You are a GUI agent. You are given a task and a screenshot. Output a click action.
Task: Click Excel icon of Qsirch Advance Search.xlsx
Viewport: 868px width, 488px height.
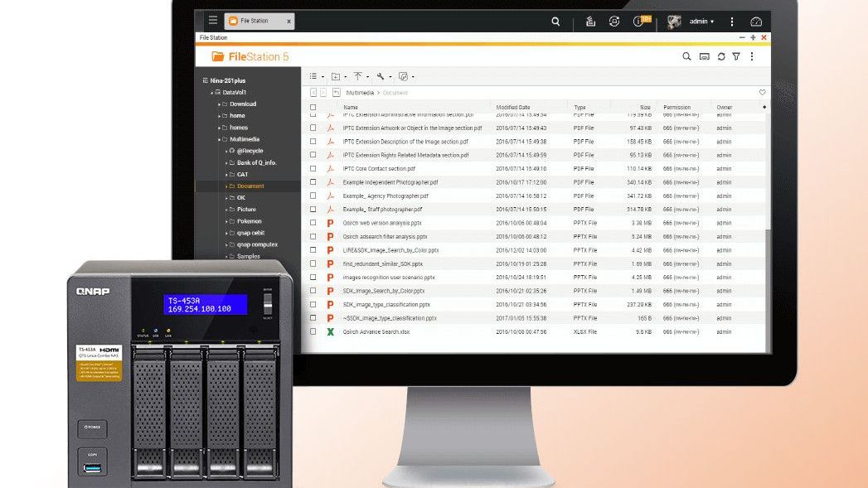(330, 332)
